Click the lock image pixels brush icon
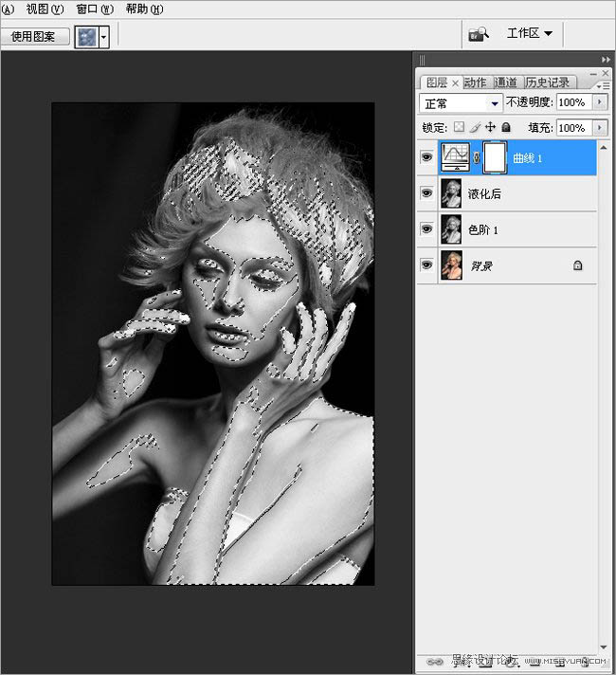 pyautogui.click(x=475, y=127)
